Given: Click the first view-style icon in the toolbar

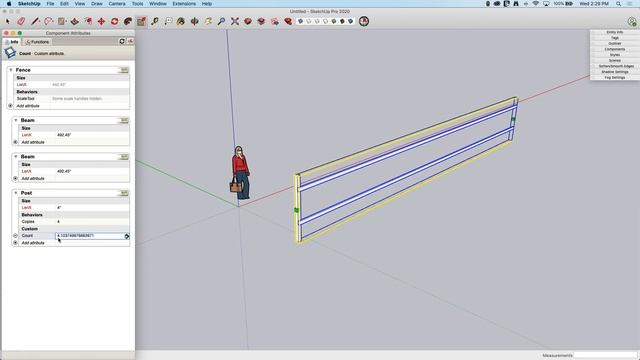Looking at the screenshot, I should pos(300,21).
